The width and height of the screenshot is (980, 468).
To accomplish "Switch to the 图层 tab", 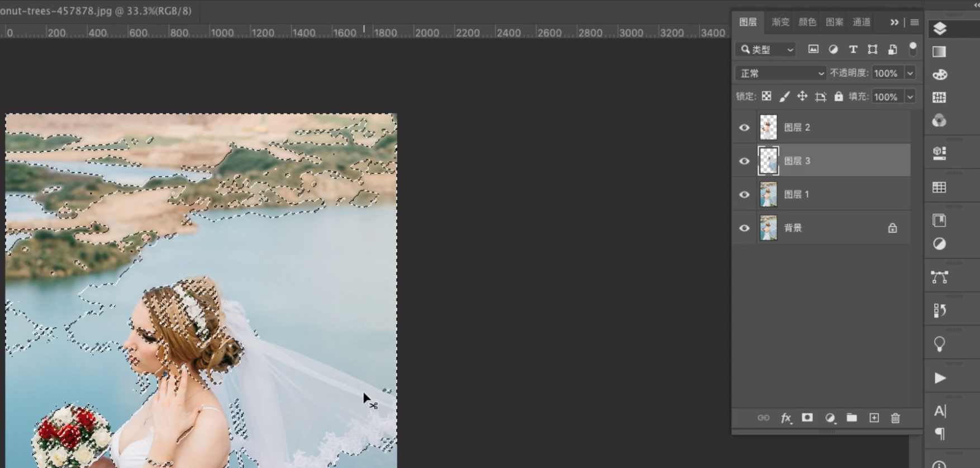I will (x=748, y=22).
